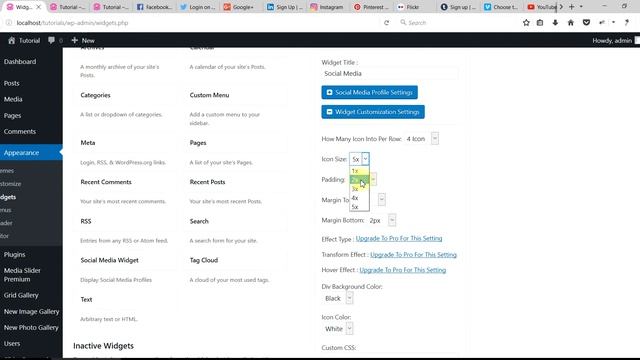Open Media Slider Premium menu
640x360 pixels.
tap(22, 275)
